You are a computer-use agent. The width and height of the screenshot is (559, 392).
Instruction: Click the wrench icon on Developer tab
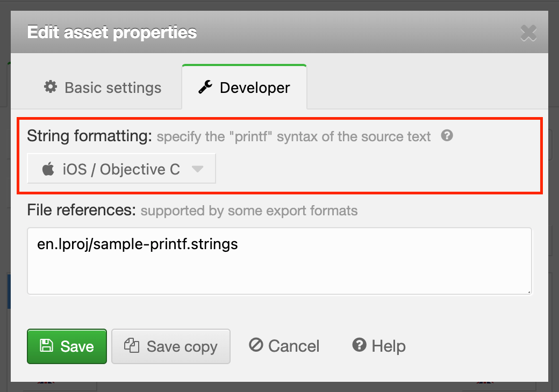(205, 87)
